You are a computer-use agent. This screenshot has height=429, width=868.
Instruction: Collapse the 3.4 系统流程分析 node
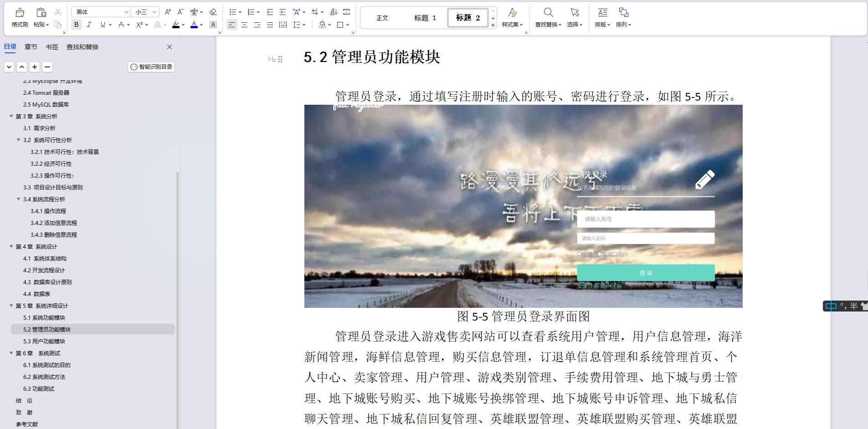[x=19, y=199]
